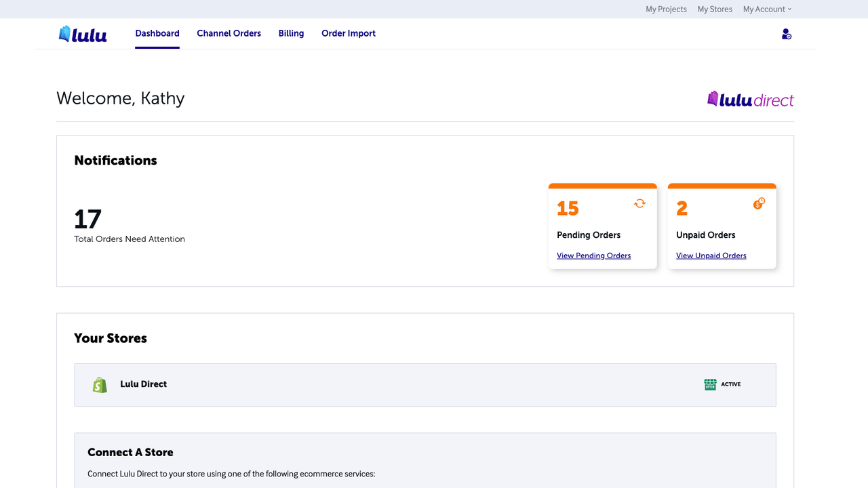Click the Pending Orders card
The width and height of the screenshot is (868, 488).
[603, 226]
